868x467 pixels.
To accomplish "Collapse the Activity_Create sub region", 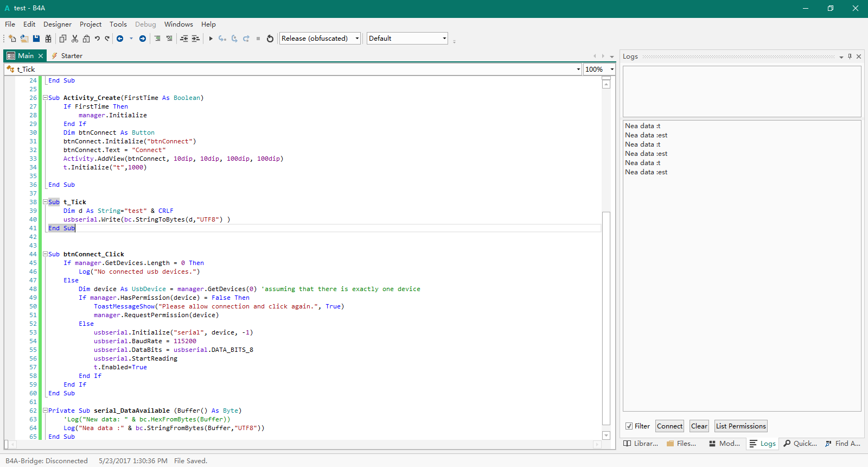I will 46,98.
